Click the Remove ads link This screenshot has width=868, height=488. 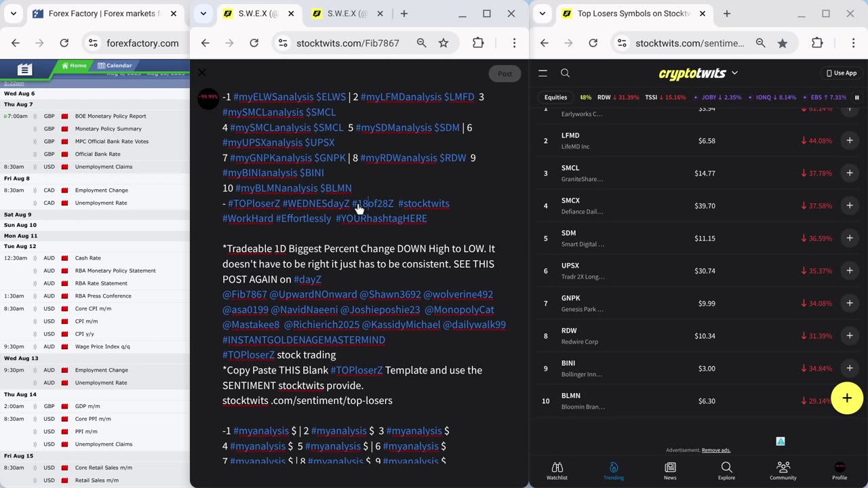click(716, 450)
